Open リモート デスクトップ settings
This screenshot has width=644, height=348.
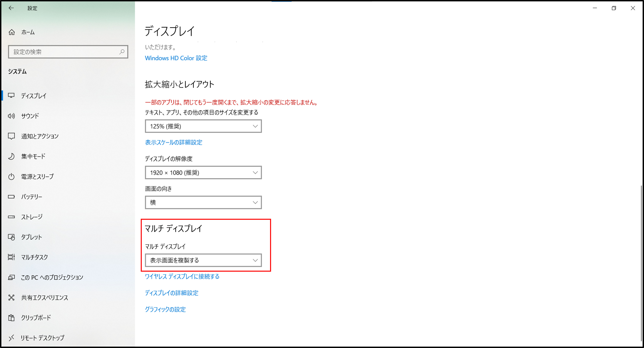point(68,338)
